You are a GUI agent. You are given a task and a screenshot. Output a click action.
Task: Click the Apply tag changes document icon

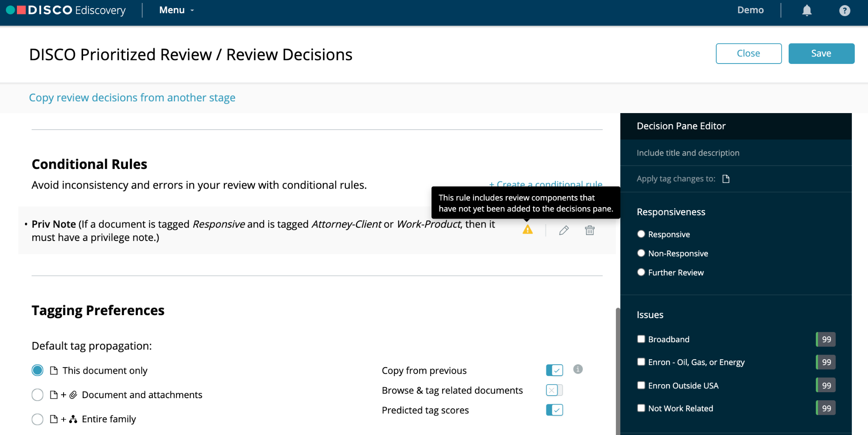(726, 179)
